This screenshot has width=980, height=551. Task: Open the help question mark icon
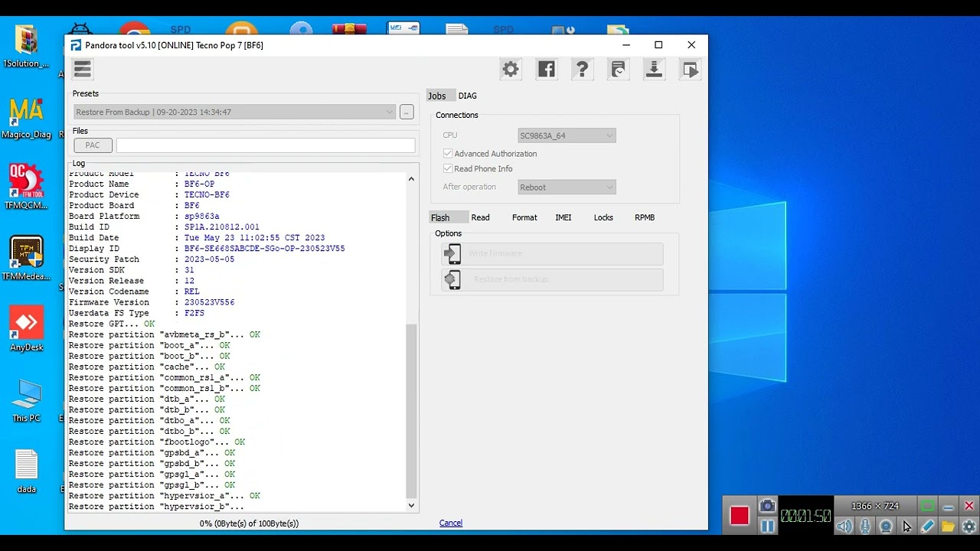[x=582, y=70]
